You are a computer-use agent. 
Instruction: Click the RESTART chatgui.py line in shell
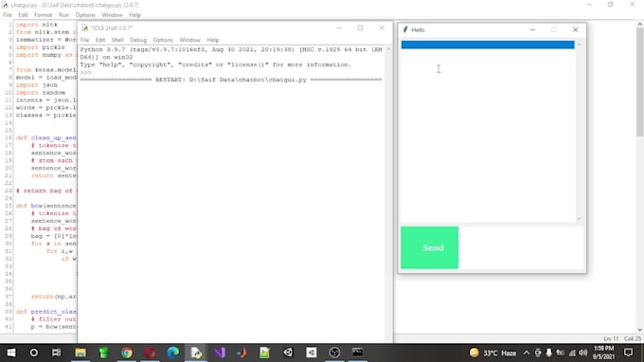(231, 80)
